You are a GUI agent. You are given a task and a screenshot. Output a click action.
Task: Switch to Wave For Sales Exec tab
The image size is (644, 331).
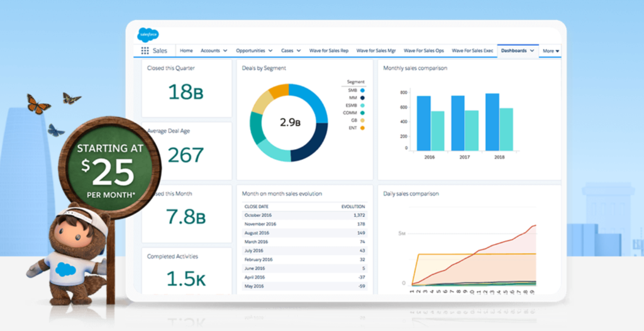(x=472, y=50)
